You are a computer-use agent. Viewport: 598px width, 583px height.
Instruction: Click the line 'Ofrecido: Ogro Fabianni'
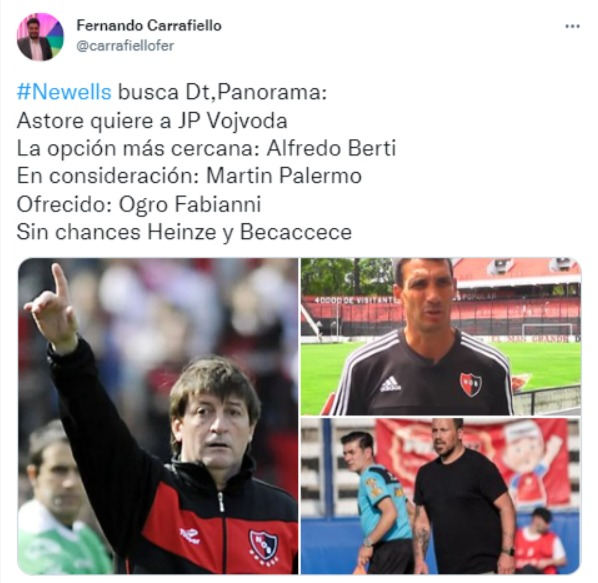point(139,204)
